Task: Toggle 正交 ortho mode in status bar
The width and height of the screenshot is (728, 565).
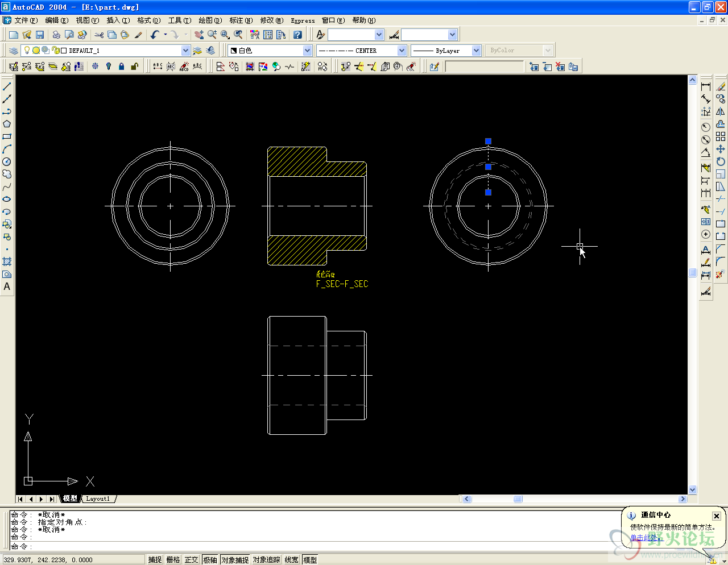Action: click(192, 560)
